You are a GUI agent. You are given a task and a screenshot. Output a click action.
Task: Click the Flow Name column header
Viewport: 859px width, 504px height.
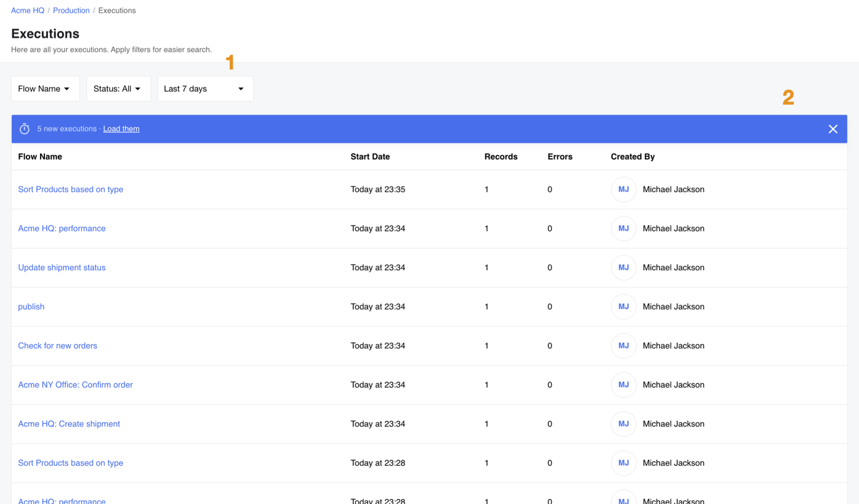(40, 157)
